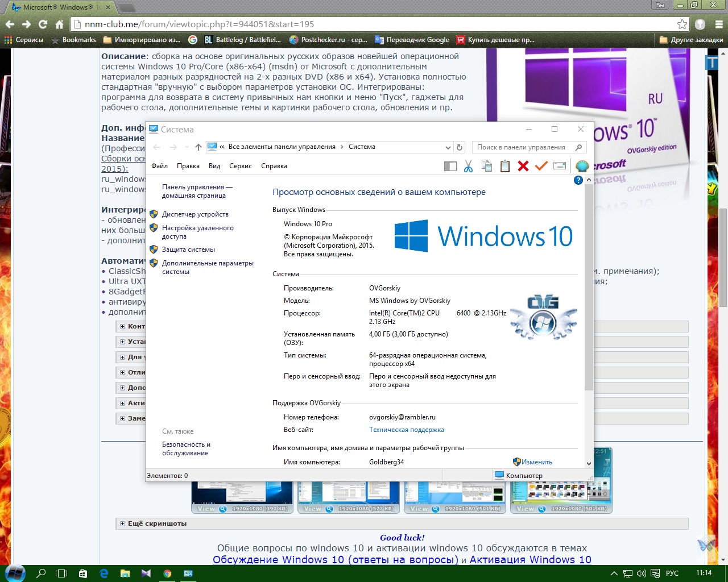Click the red X Delete icon in the toolbar
The image size is (728, 582).
pyautogui.click(x=523, y=166)
